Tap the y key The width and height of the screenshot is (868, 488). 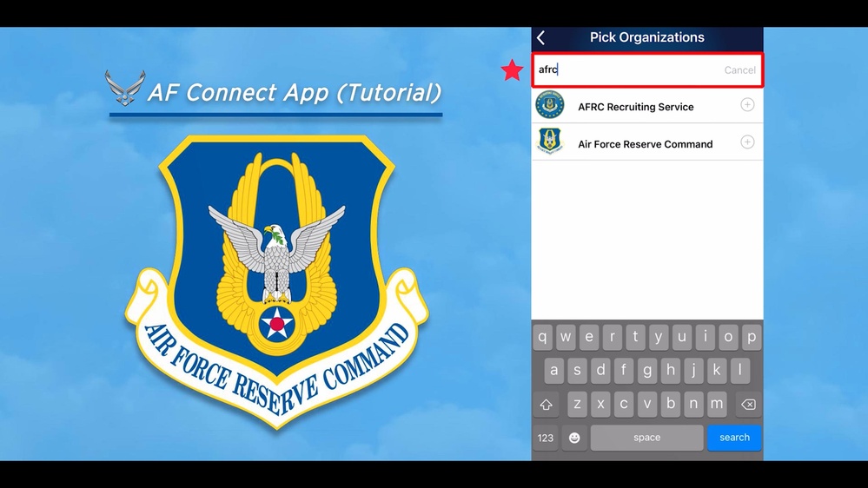click(x=659, y=337)
